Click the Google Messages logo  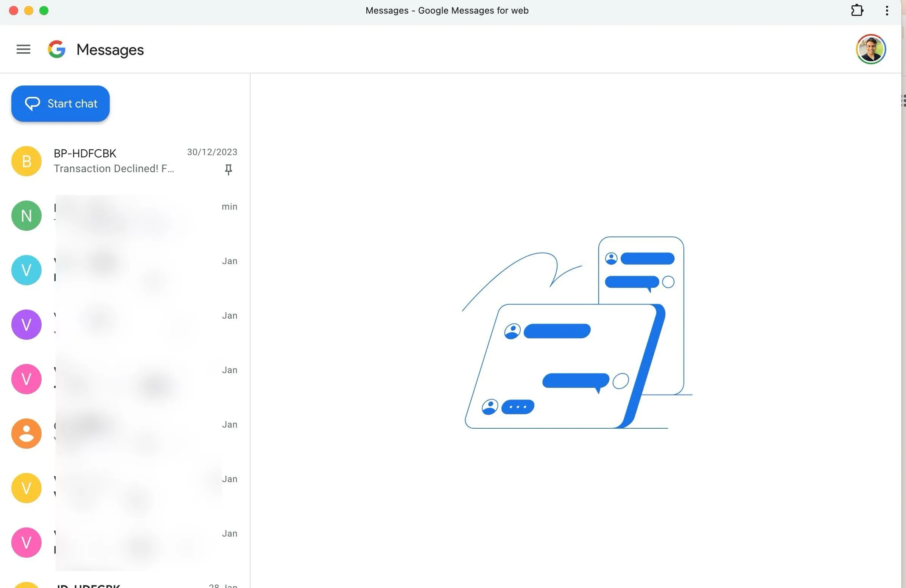point(56,49)
